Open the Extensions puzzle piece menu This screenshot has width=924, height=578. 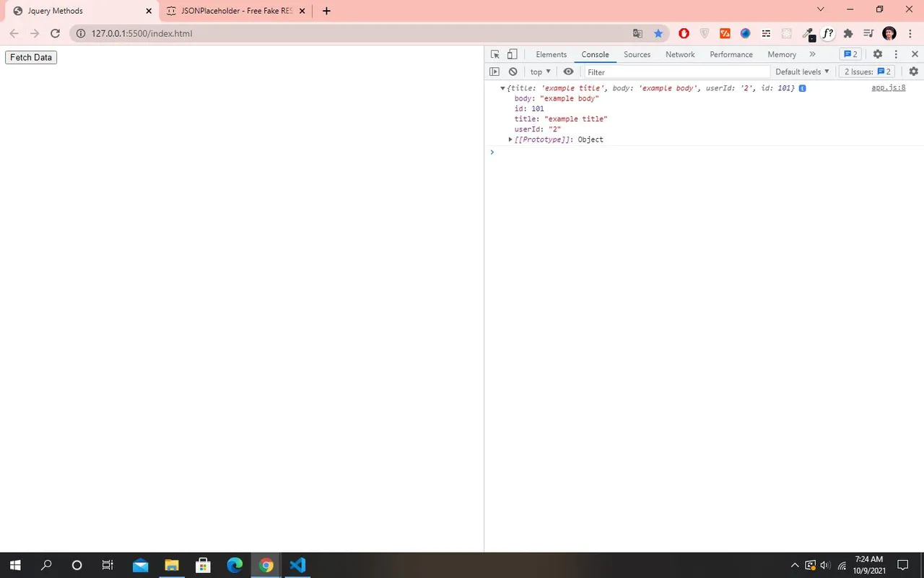[848, 33]
